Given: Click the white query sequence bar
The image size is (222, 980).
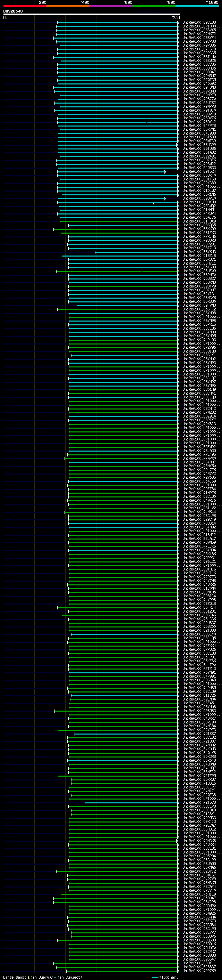Looking at the screenshot, I should 92,15.
